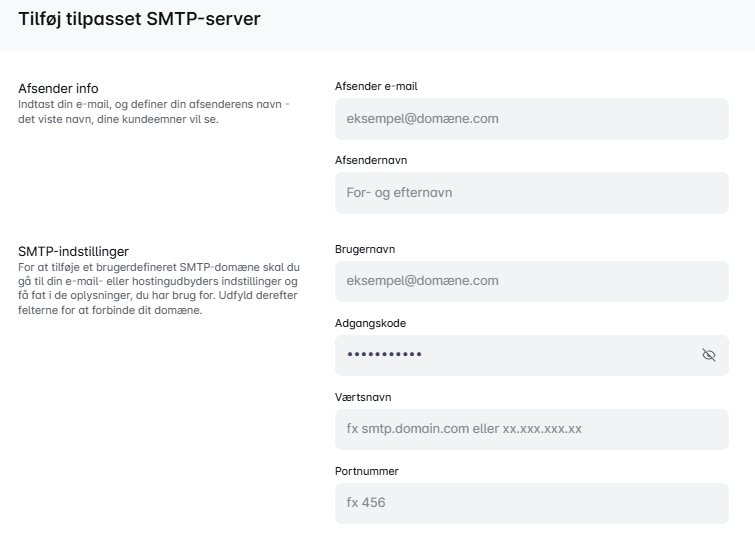Toggle password visibility eye icon

(709, 355)
